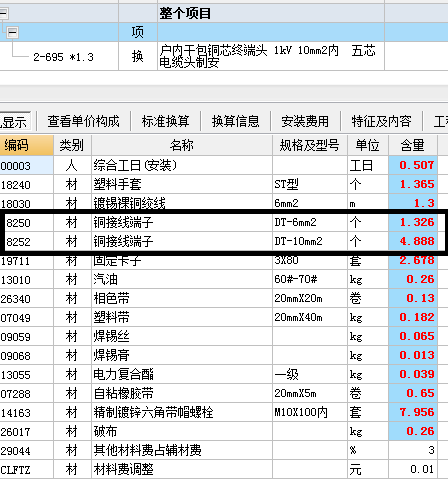
Task: Select code cell 00003
Action: point(26,166)
